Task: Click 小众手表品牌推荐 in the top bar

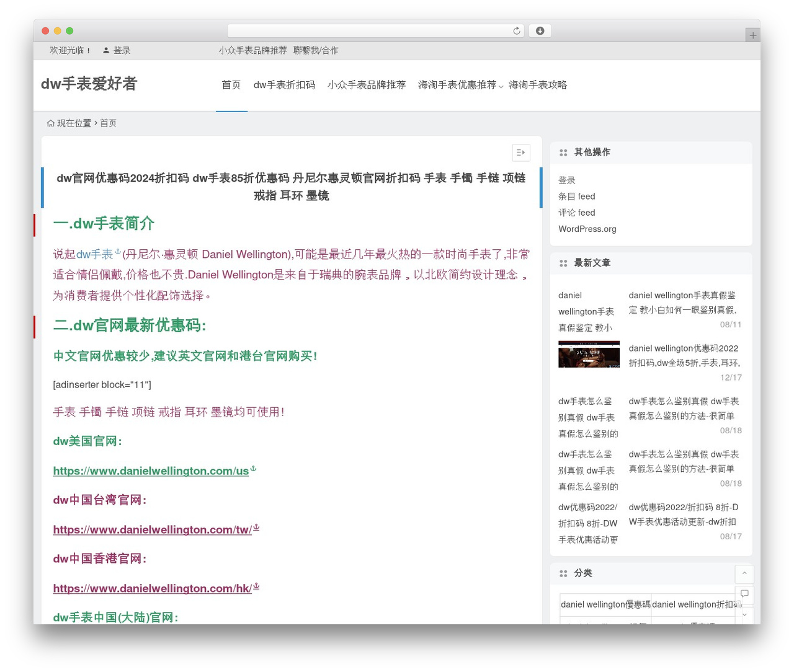Action: tap(252, 50)
